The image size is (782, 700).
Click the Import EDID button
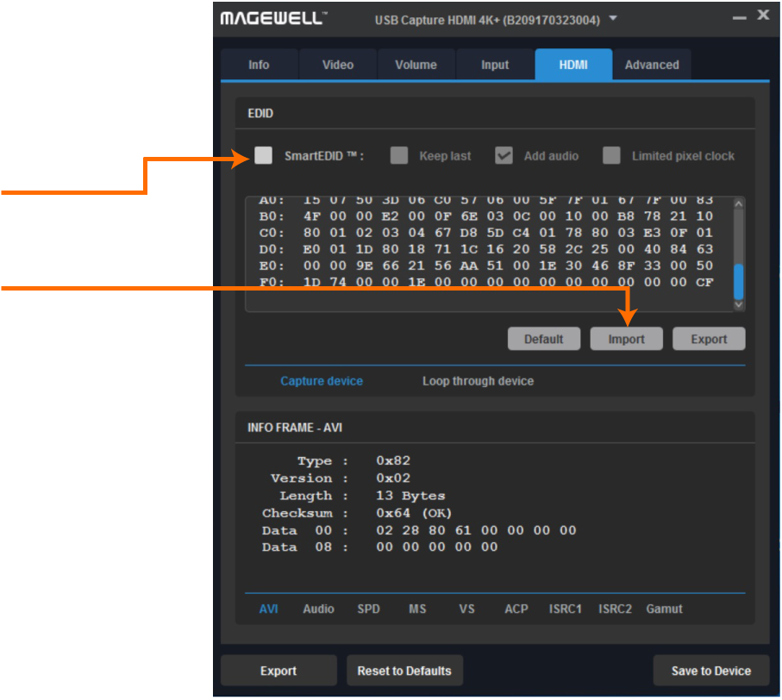[626, 339]
